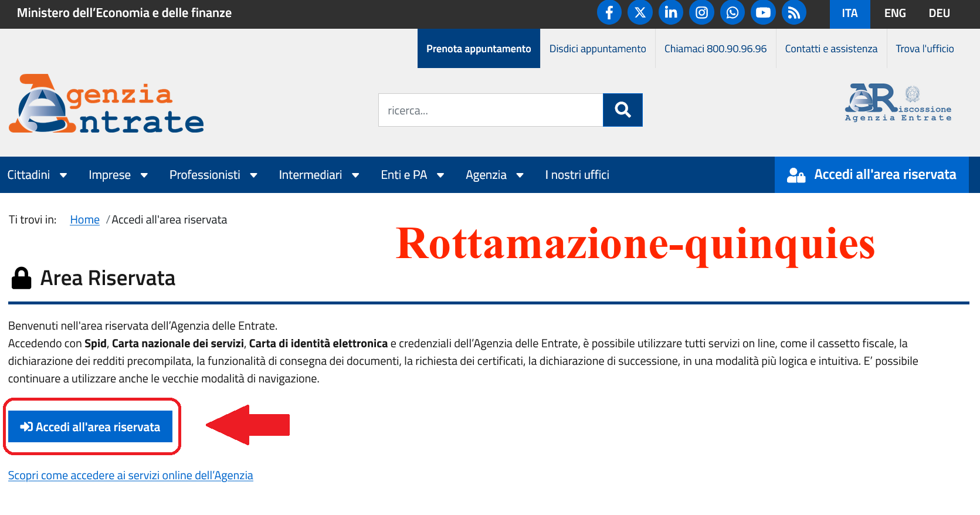Click into the ricerca search field
This screenshot has height=515, width=980.
[x=490, y=110]
